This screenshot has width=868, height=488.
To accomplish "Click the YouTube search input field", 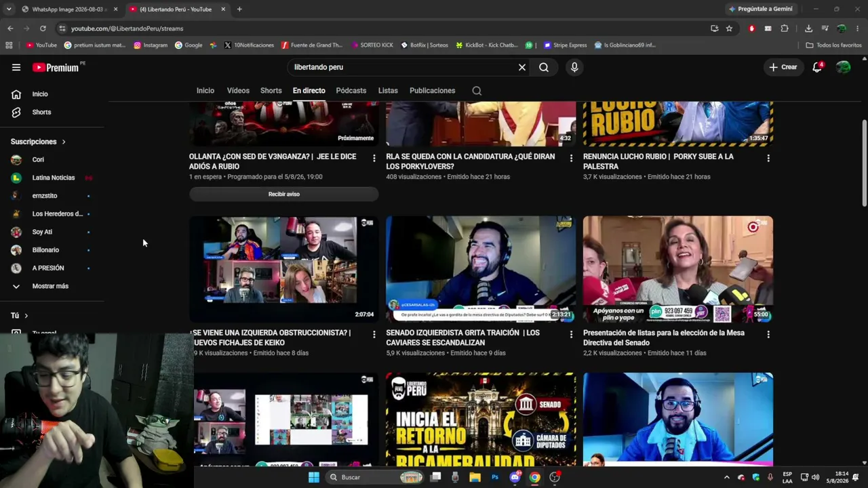I will click(403, 67).
